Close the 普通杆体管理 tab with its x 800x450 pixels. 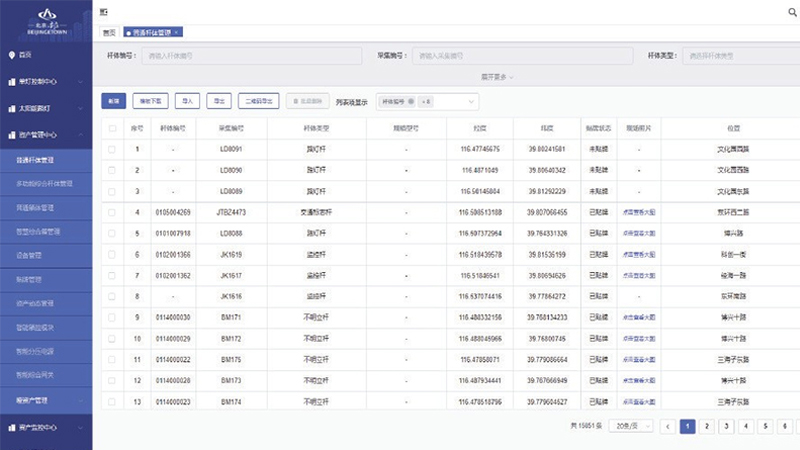pyautogui.click(x=177, y=32)
